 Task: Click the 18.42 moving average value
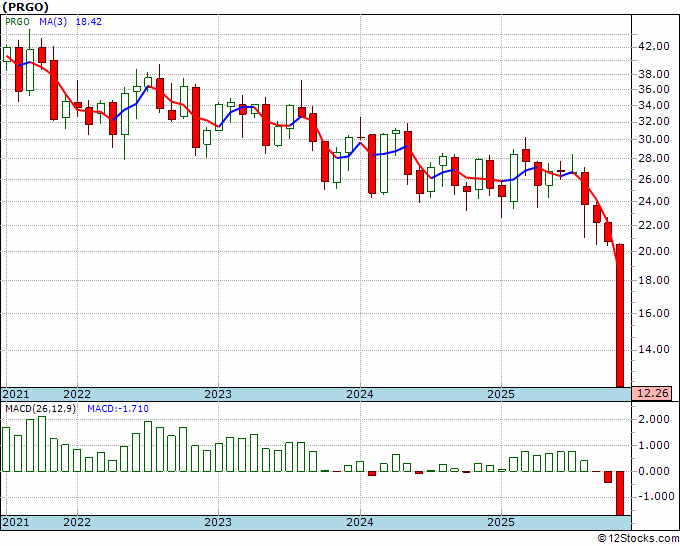[88, 22]
